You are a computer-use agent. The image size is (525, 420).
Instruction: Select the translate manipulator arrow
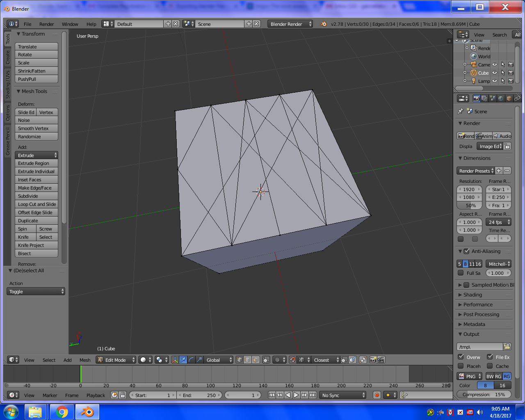click(183, 360)
